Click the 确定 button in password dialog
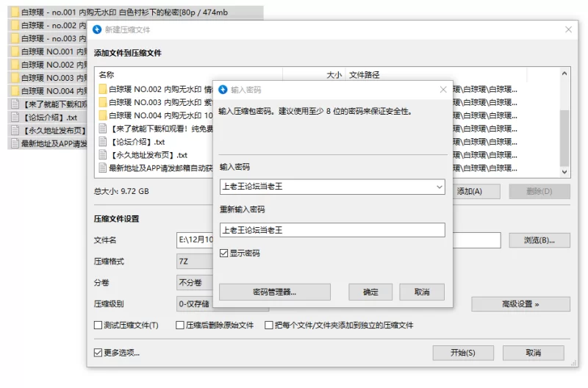 pos(370,292)
